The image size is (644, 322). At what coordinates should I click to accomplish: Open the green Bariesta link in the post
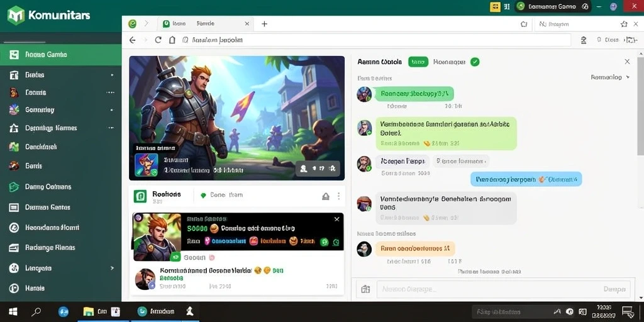[x=172, y=278]
